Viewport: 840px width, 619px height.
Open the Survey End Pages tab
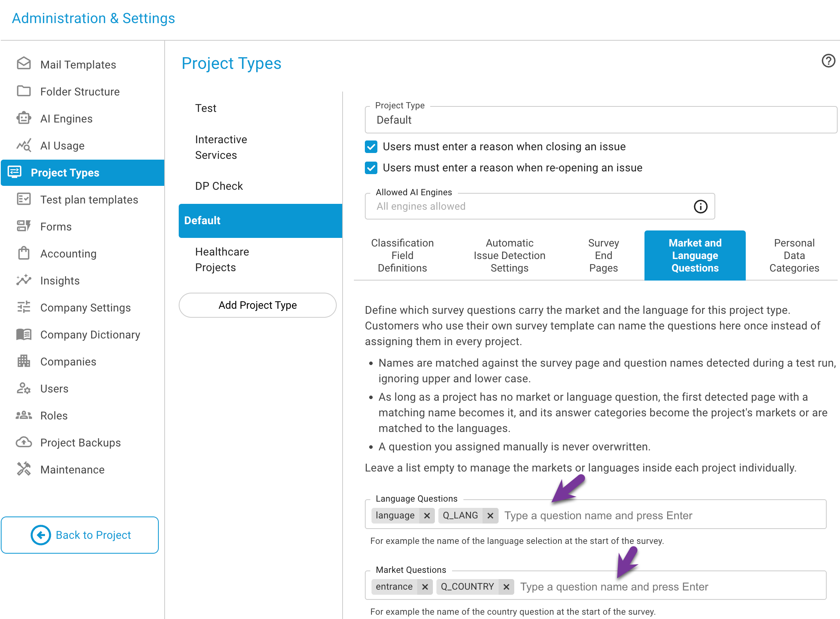click(603, 255)
